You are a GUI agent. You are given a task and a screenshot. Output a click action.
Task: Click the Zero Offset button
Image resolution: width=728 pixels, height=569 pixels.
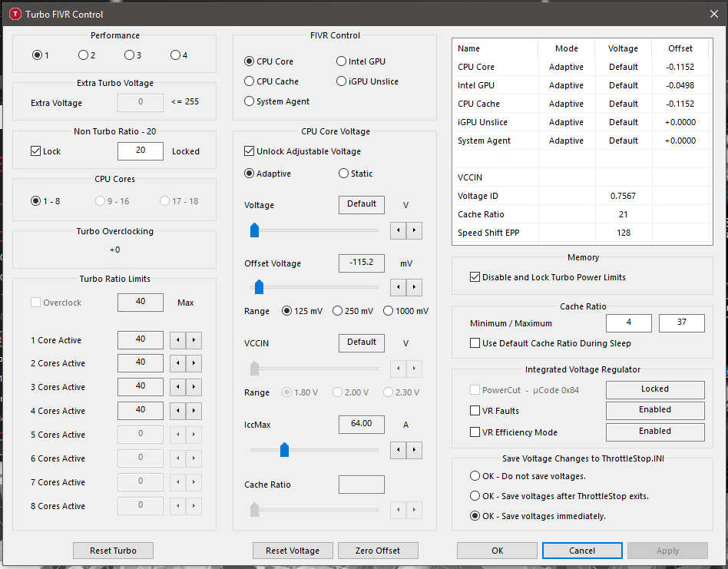378,551
